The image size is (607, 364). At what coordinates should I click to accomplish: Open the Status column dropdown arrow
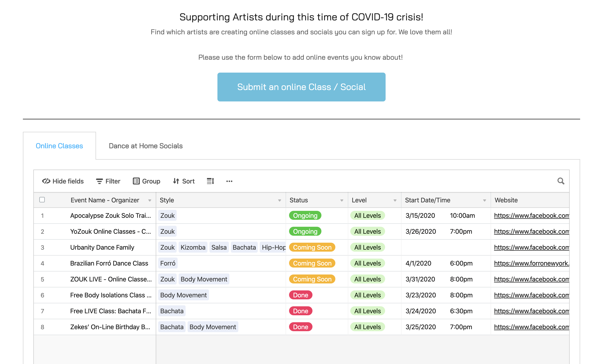(x=342, y=200)
